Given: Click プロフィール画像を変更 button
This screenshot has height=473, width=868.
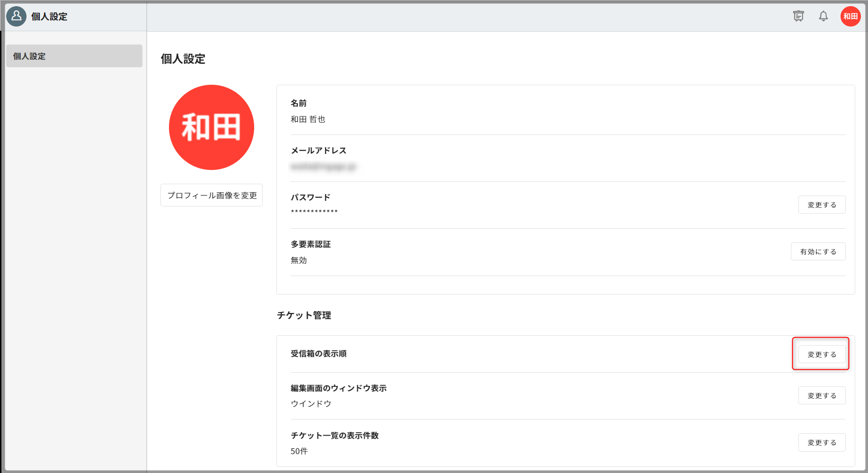Looking at the screenshot, I should pyautogui.click(x=212, y=195).
